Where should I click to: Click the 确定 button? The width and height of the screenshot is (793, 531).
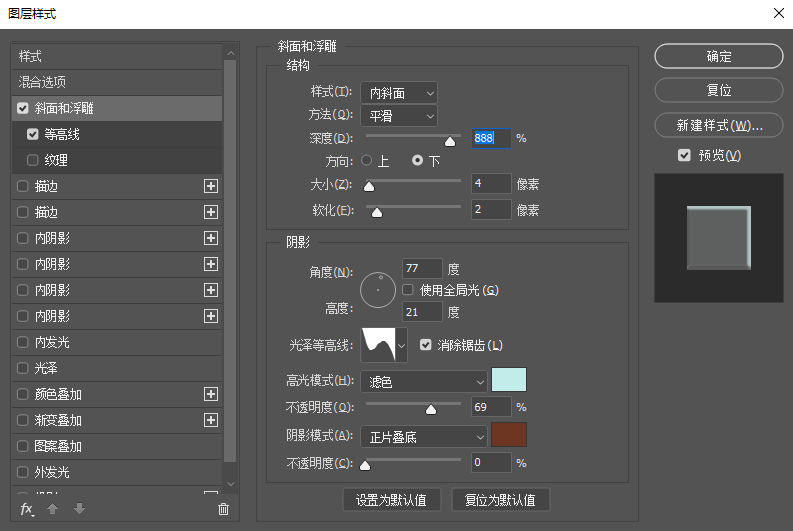[718, 57]
